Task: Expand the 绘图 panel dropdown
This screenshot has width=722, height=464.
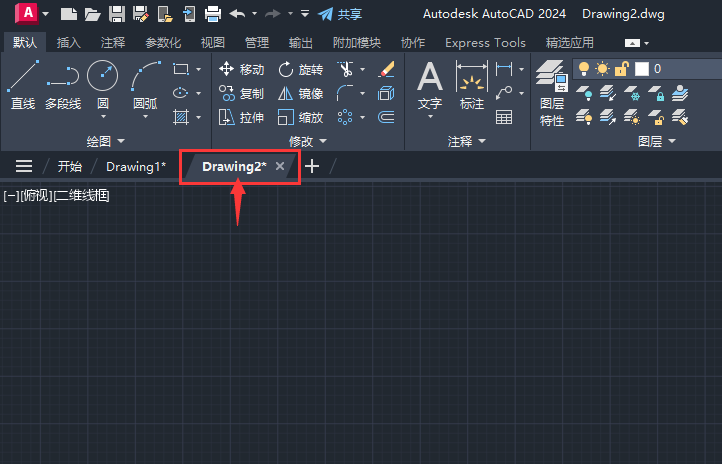Action: click(106, 142)
